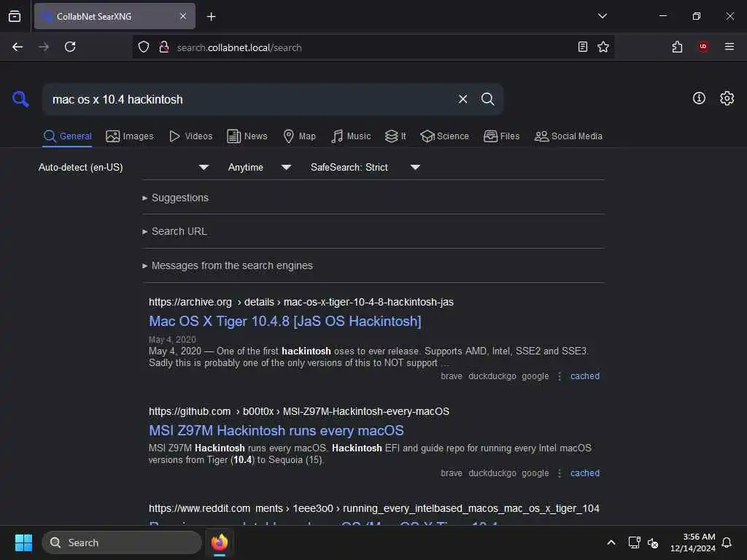Switch to the General category
747x560 pixels.
[x=67, y=136]
